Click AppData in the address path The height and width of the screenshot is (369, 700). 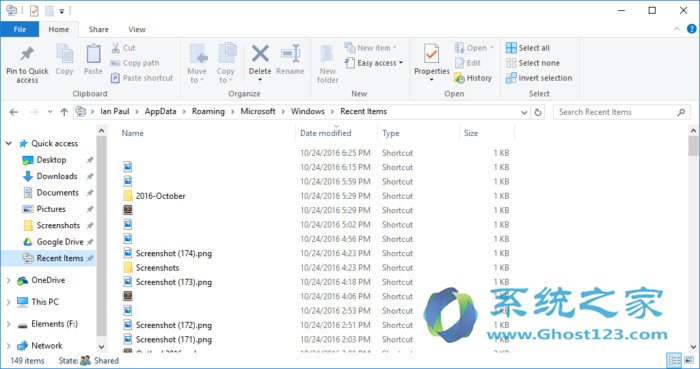(160, 112)
